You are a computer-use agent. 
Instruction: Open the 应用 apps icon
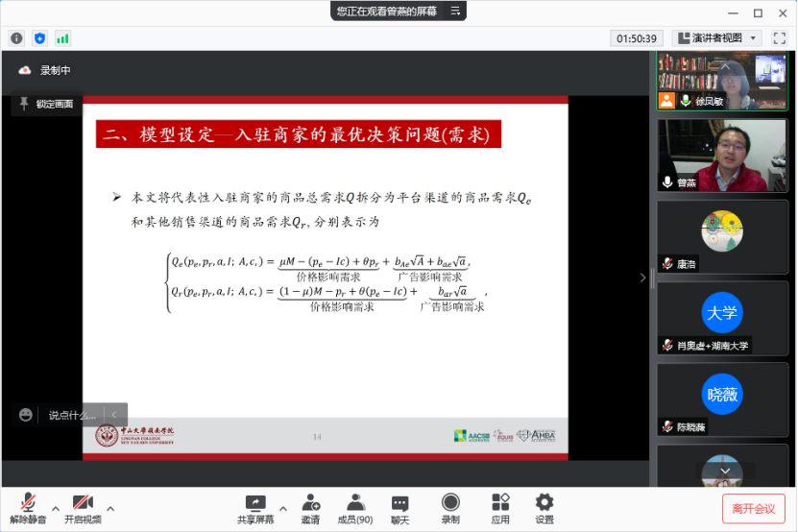point(500,509)
